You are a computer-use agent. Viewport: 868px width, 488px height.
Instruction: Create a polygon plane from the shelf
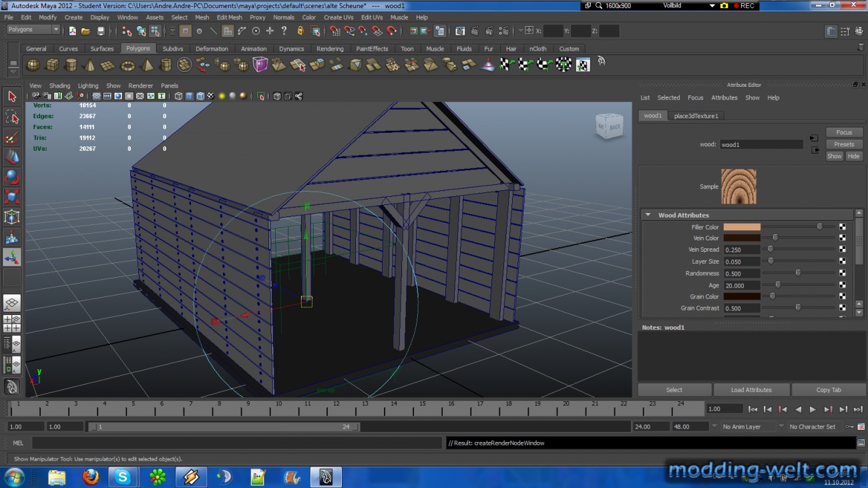(107, 65)
